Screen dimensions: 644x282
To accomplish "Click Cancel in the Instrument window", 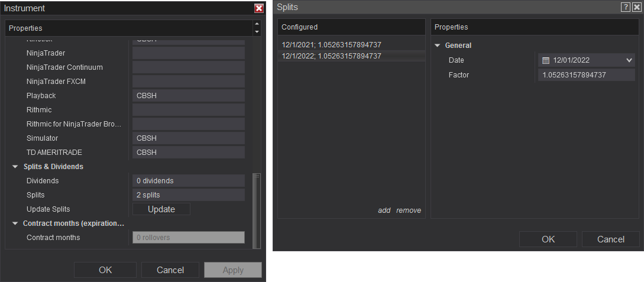I will (170, 270).
